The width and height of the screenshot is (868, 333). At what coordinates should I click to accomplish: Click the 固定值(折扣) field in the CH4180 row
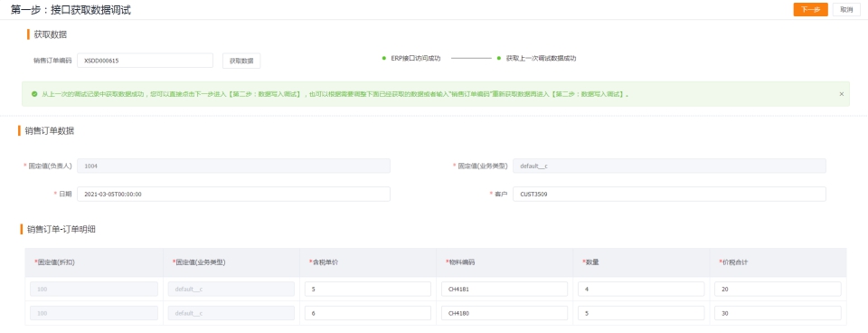(94, 313)
